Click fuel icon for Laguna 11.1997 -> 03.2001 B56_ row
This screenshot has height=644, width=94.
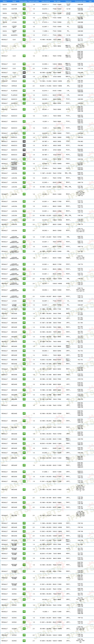[24, 173]
